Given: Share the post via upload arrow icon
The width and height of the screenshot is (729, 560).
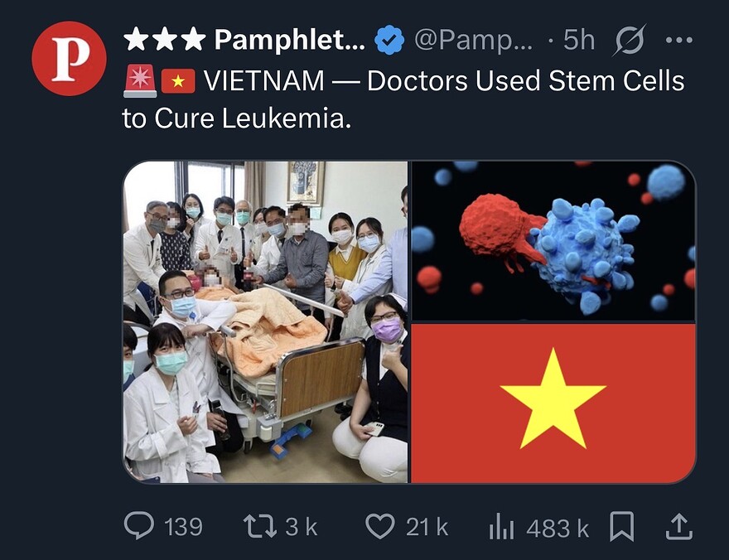Looking at the screenshot, I should [678, 526].
